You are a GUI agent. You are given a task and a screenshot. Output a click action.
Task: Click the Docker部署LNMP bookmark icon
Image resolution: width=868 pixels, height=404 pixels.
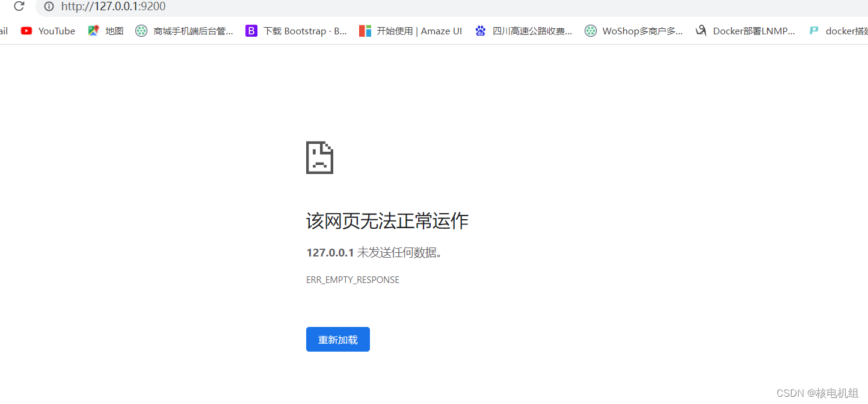700,30
